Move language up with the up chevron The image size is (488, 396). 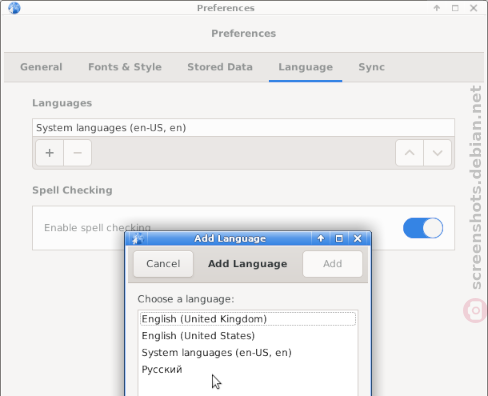tap(409, 153)
